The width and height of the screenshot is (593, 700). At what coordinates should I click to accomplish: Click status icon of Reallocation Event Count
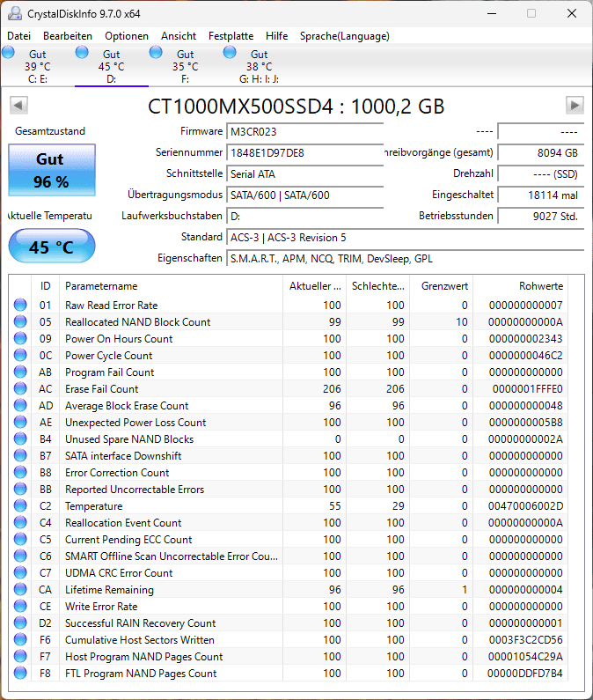coord(20,522)
